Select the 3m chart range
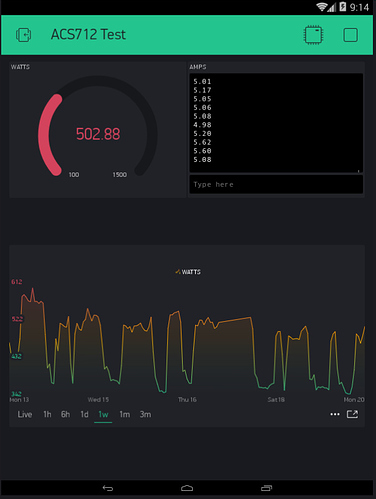This screenshot has width=376, height=499. (x=145, y=414)
